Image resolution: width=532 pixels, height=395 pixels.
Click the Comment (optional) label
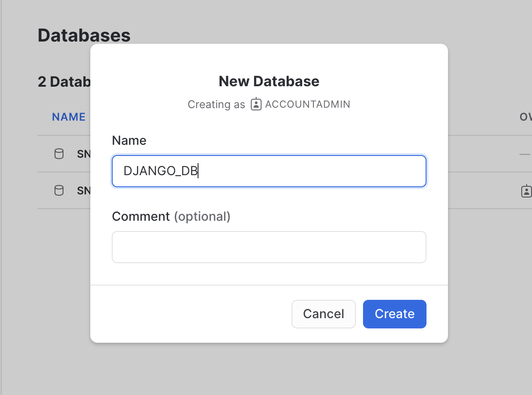pos(171,217)
